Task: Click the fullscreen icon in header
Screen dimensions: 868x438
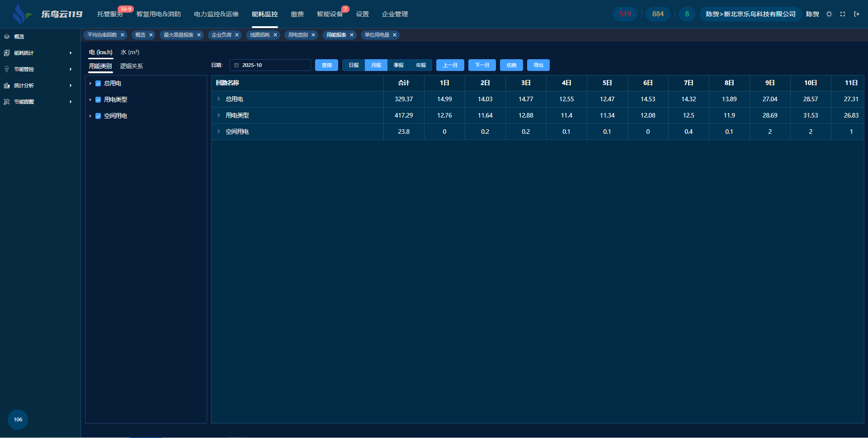Action: pyautogui.click(x=843, y=14)
